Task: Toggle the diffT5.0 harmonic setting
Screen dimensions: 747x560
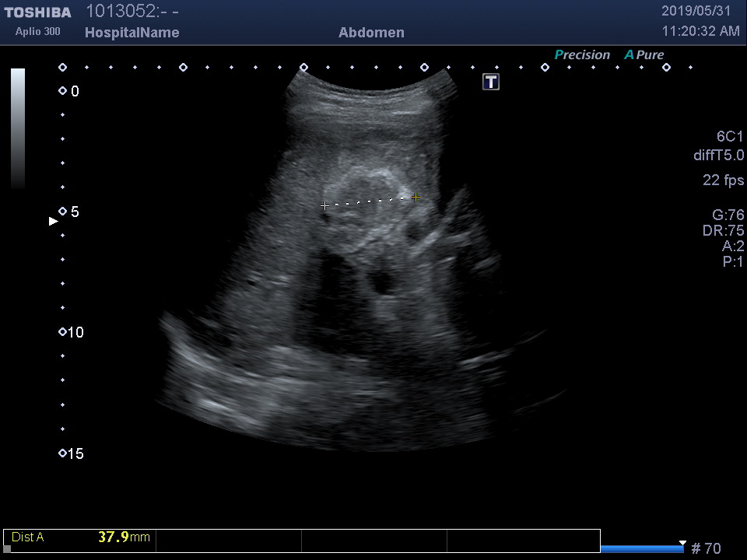Action: (x=718, y=156)
